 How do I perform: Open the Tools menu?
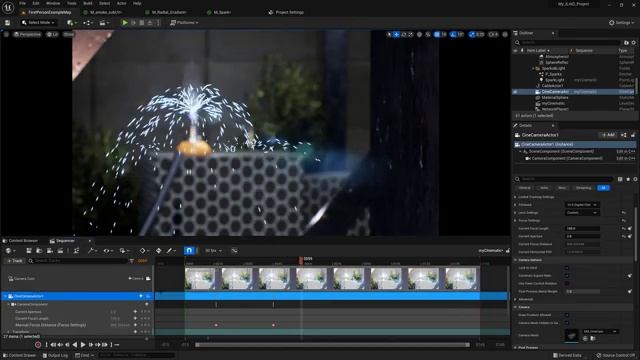pyautogui.click(x=72, y=3)
